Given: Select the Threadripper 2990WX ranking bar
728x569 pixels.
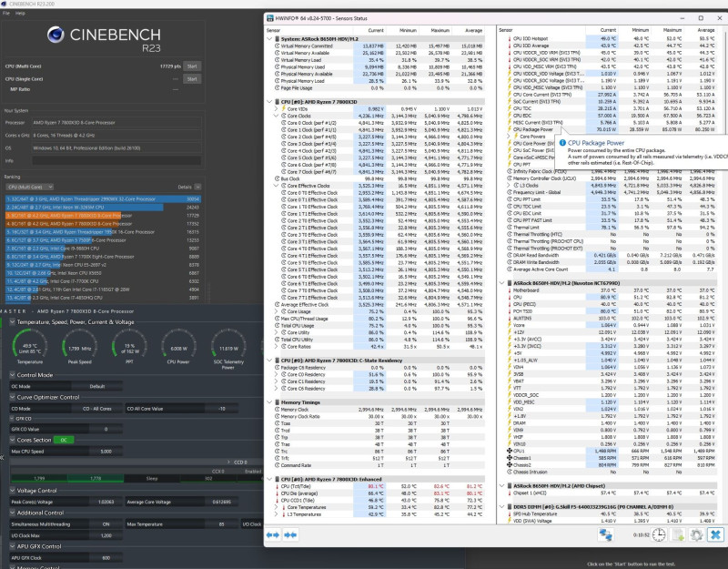Looking at the screenshot, I should coord(103,198).
